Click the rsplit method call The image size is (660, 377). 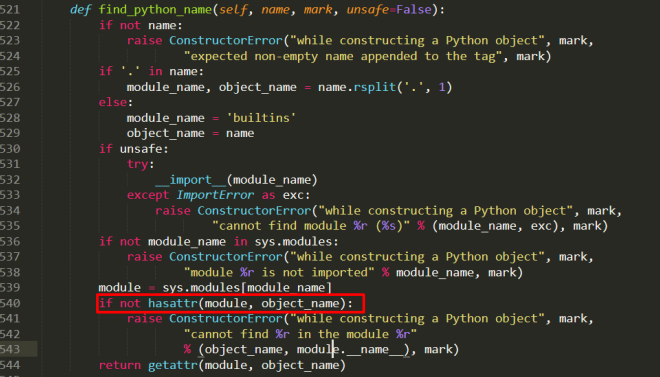[x=375, y=88]
